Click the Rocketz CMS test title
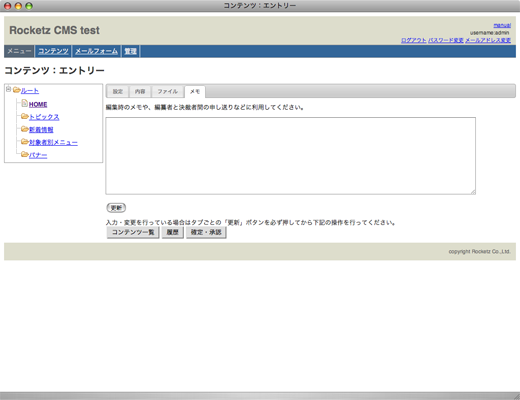This screenshot has height=400, width=520. 54,30
